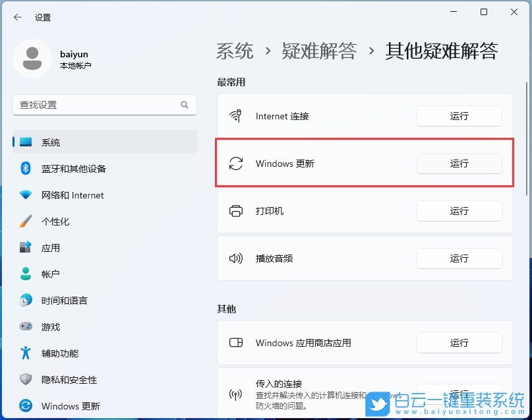Run the Windows 更新 troubleshooter

(459, 164)
